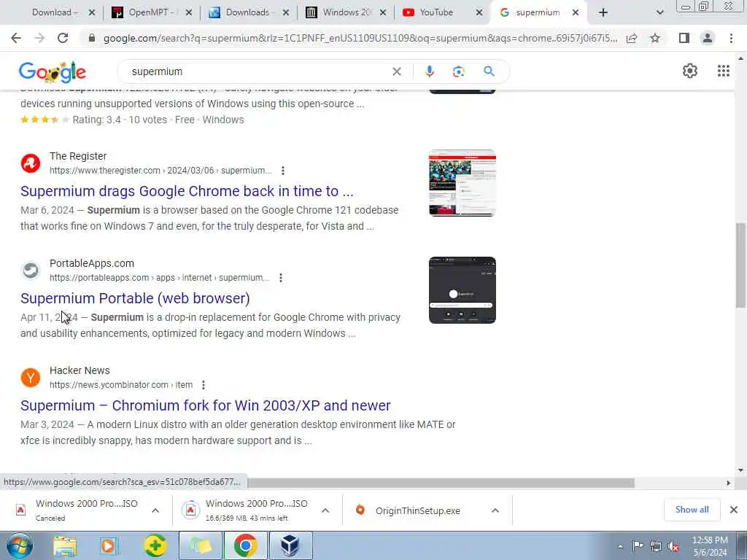Viewport: 747px width, 560px height.
Task: Open the Windows Start menu
Action: 19,545
